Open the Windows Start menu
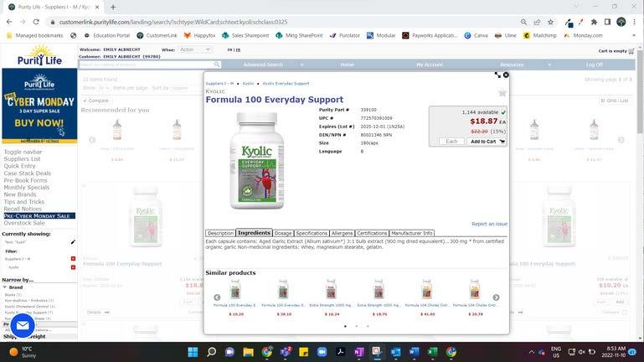The image size is (644, 362). [193, 352]
